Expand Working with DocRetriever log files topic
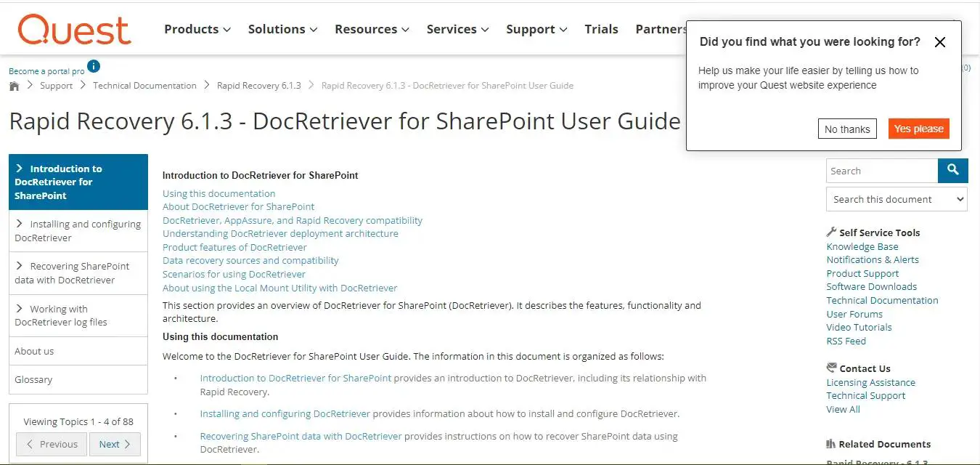 (78, 315)
